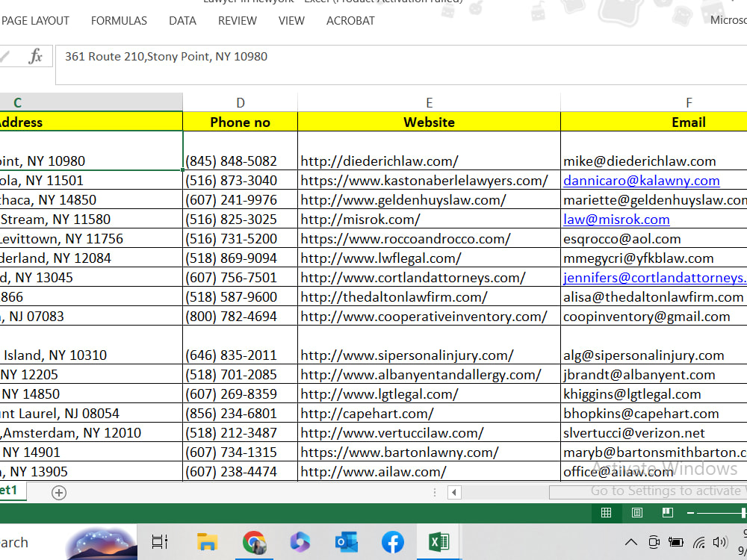
Task: Select cell esqrocco@aol.com
Action: point(654,239)
